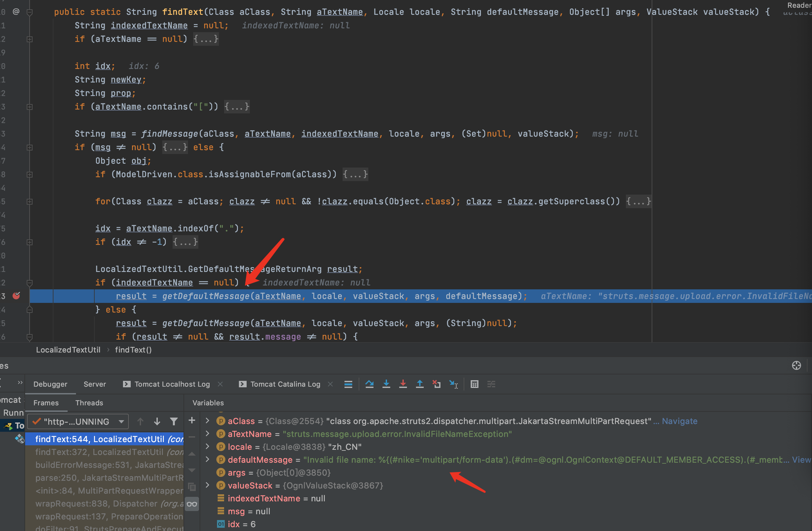Expand the aTextName variable node

coord(207,434)
